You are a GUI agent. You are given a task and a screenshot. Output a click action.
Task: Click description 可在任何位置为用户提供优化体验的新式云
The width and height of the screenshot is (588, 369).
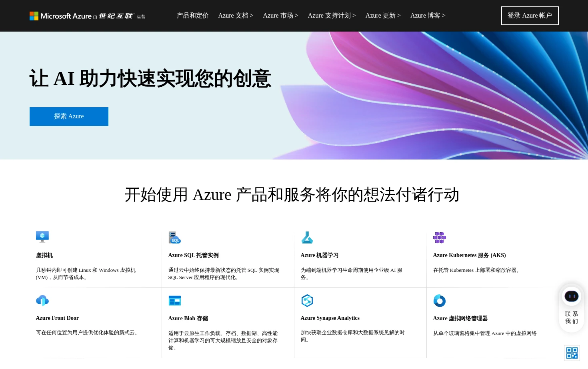click(88, 333)
